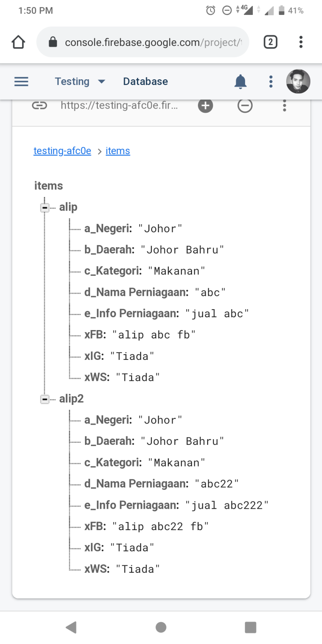Open notifications bell
The width and height of the screenshot is (322, 644).
point(240,81)
